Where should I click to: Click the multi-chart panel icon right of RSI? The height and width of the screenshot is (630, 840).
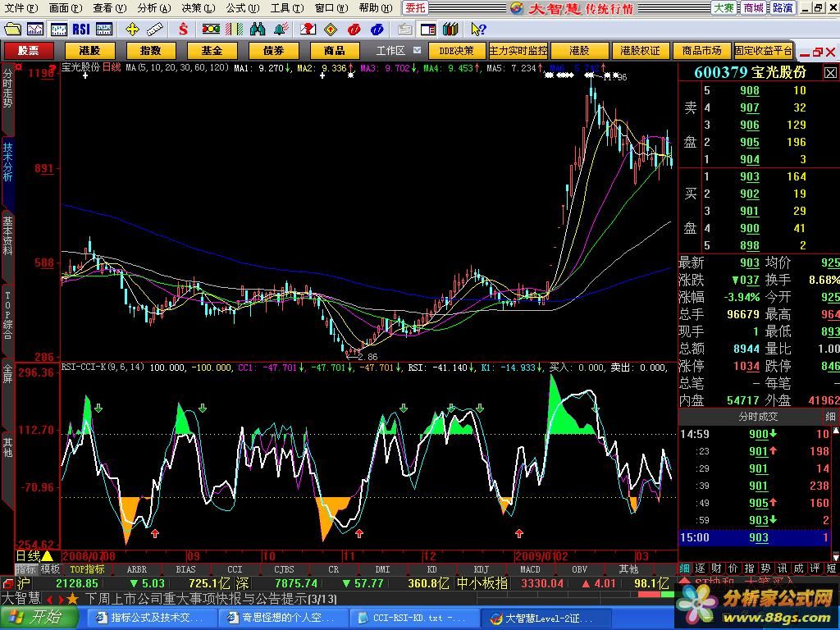pos(104,29)
